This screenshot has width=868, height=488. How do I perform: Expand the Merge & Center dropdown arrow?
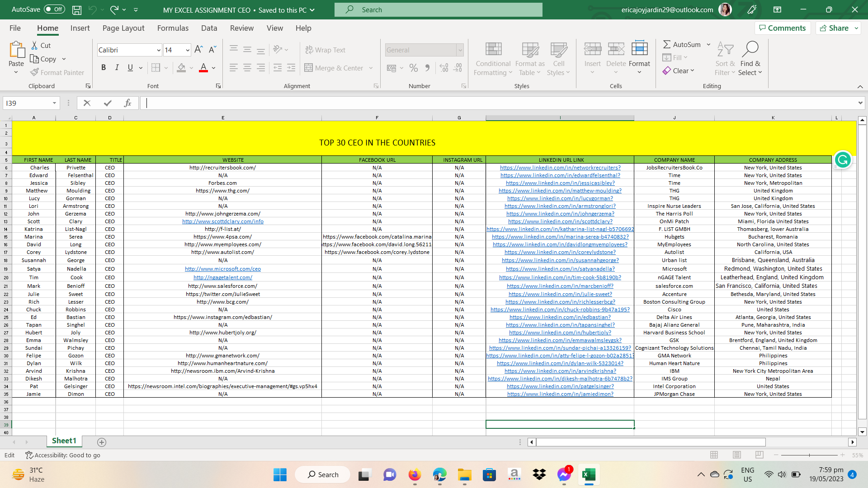coord(371,68)
